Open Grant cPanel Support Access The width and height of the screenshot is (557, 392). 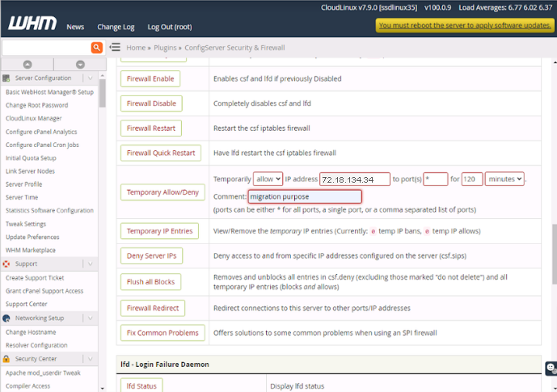click(44, 291)
